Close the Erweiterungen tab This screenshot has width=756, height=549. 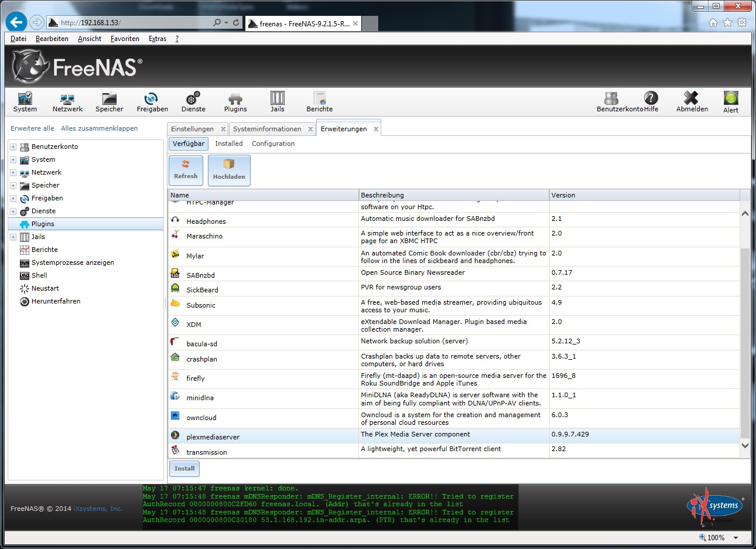(x=376, y=129)
